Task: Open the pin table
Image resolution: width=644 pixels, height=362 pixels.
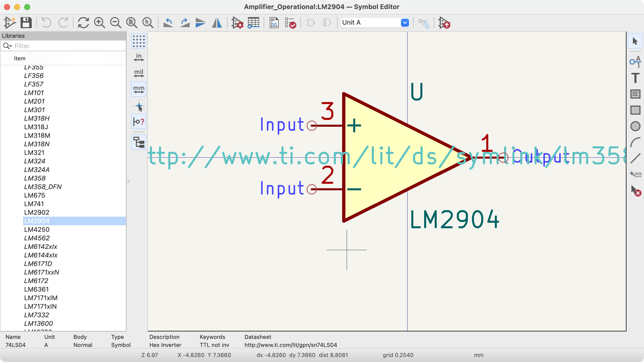Action: click(x=253, y=23)
